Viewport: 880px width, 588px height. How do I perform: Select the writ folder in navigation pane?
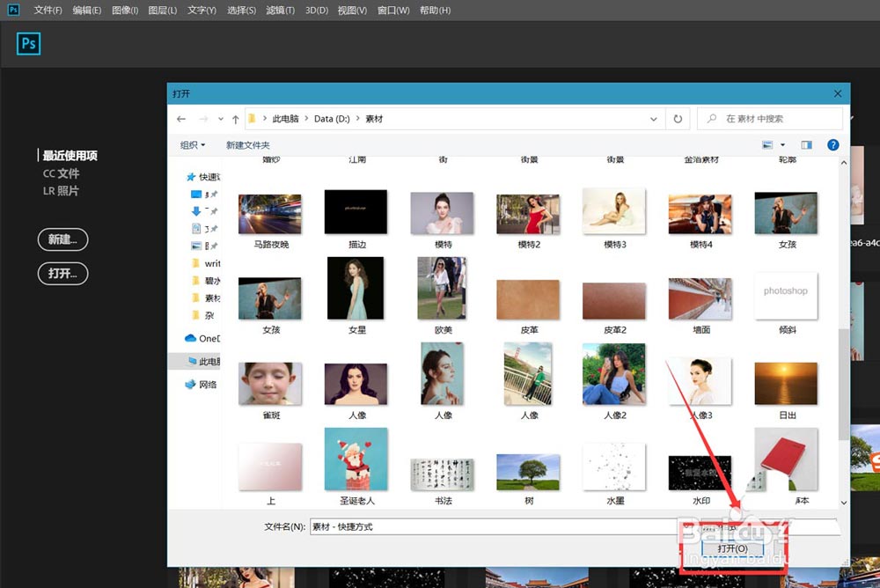coord(207,263)
